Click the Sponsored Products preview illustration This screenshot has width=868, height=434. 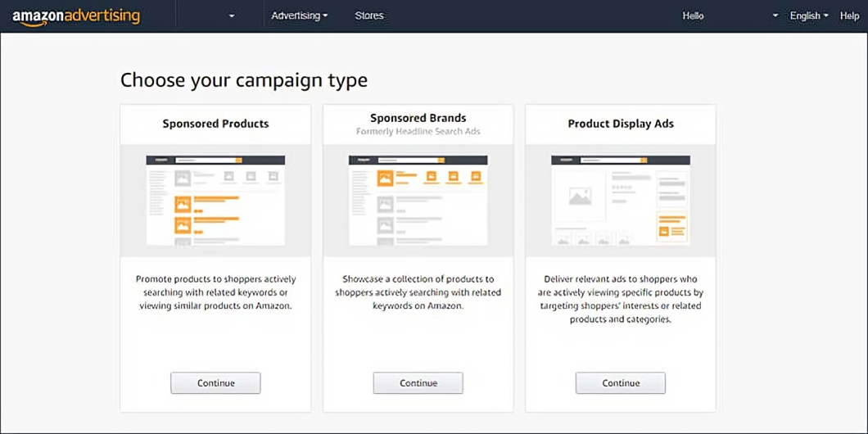[x=215, y=201]
